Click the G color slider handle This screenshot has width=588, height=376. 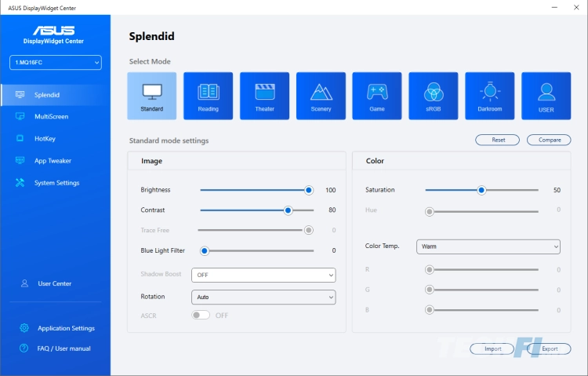coord(430,290)
